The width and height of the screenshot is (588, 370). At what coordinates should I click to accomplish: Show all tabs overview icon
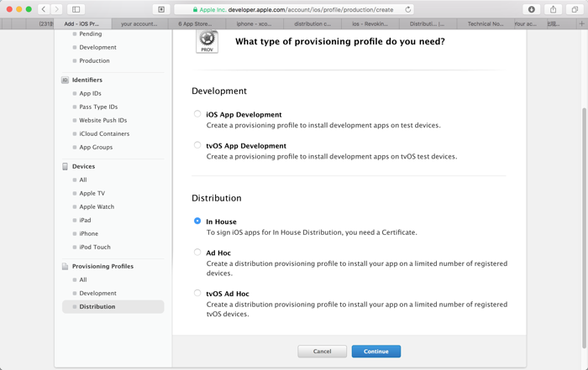click(575, 9)
